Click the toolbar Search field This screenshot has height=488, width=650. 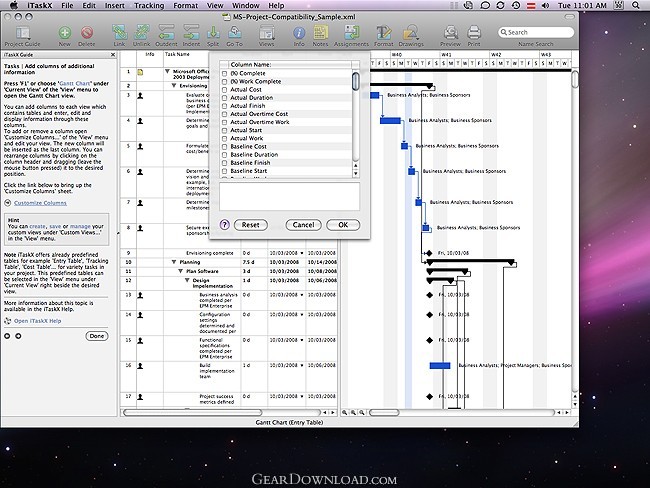[x=536, y=32]
